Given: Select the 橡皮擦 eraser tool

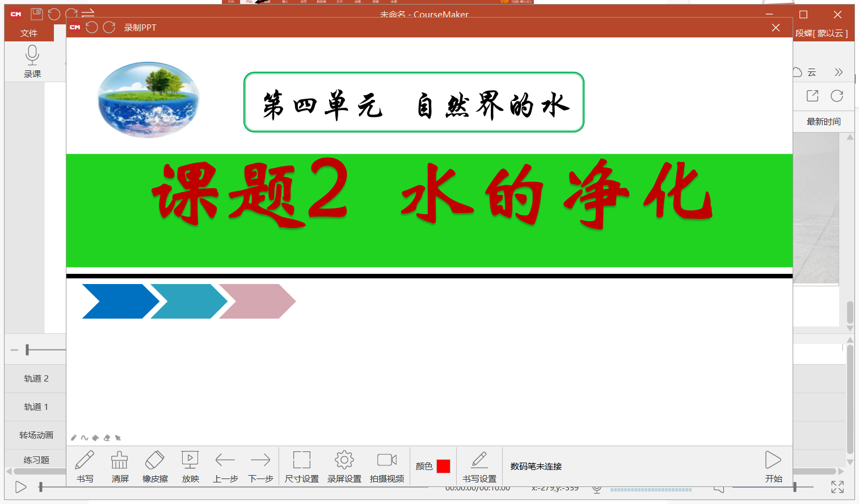Looking at the screenshot, I should 155,467.
